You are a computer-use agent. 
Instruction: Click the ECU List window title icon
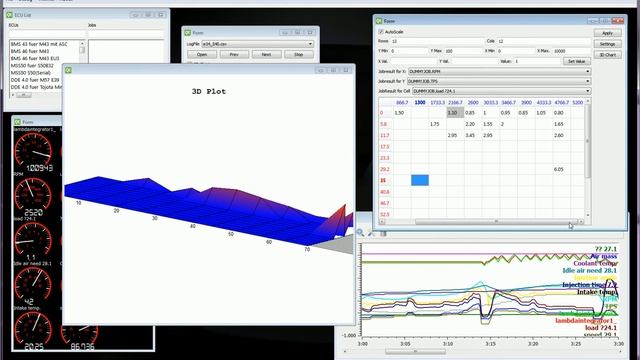[9, 15]
